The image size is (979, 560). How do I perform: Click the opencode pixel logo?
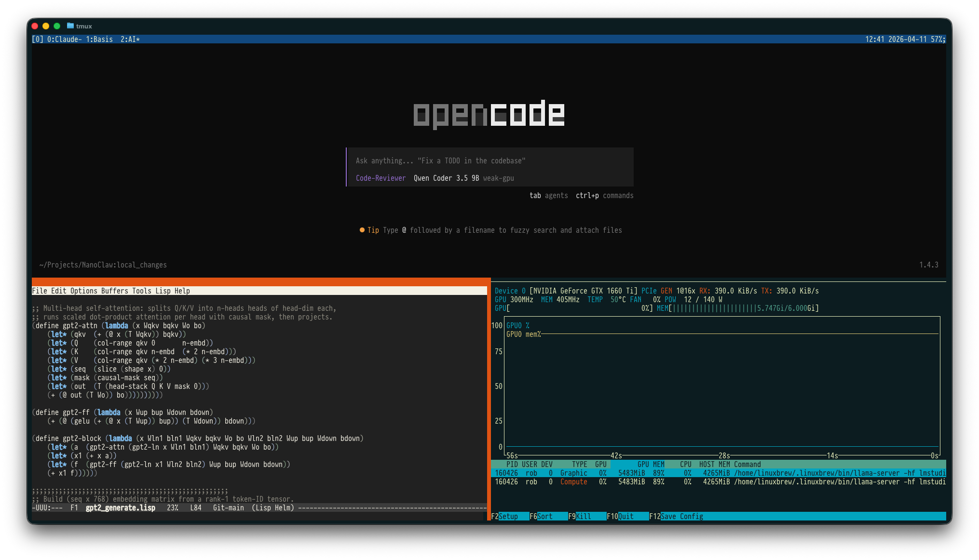pyautogui.click(x=489, y=114)
